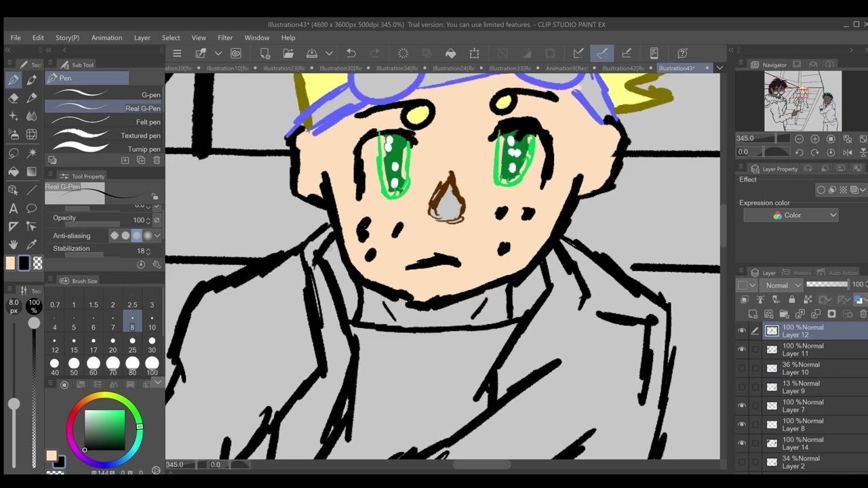868x488 pixels.
Task: Select the Eyedropper tool
Action: point(31,244)
